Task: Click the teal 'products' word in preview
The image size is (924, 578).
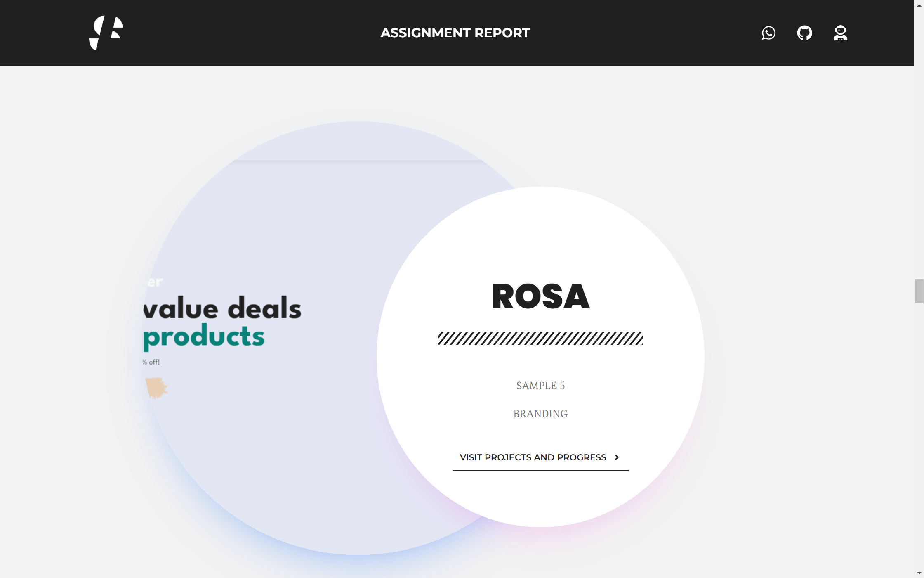Action: click(x=204, y=336)
